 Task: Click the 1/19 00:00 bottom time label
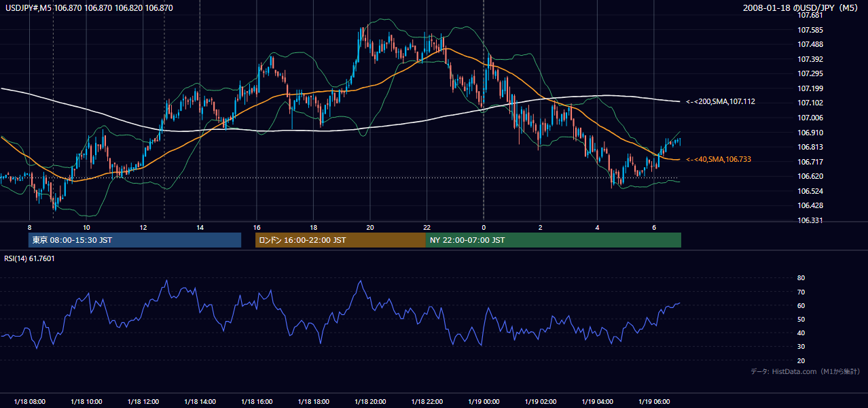point(484,402)
